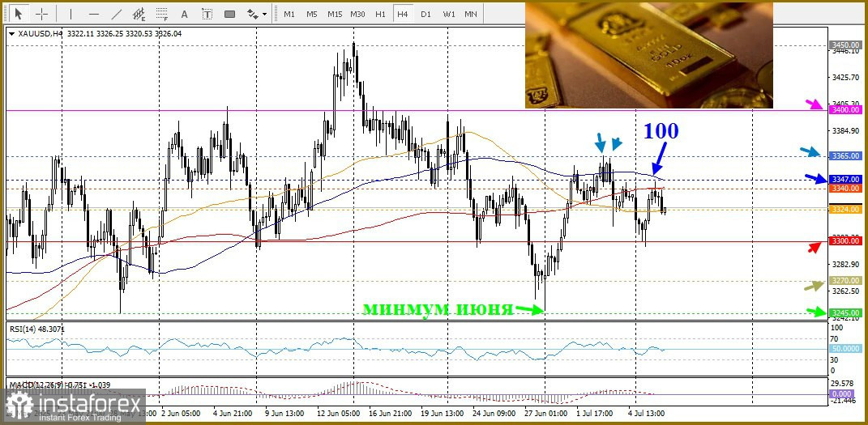The height and width of the screenshot is (425, 868).
Task: Click the '12 Jun 05:00' time axis label
Action: tap(336, 414)
